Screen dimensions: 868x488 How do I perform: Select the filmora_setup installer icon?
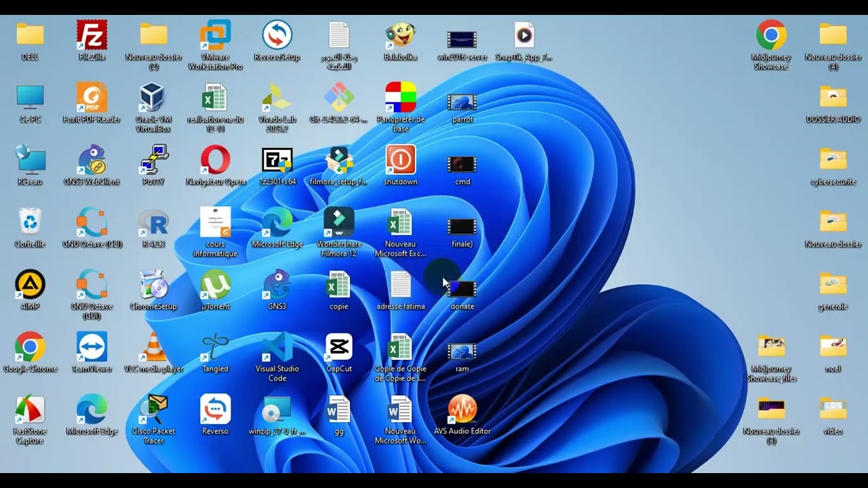point(338,160)
